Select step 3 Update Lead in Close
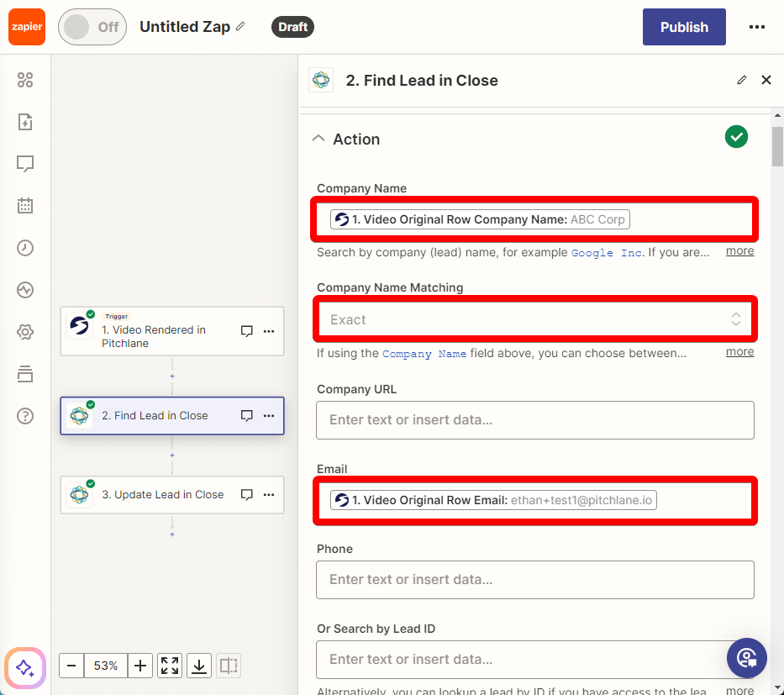Image resolution: width=784 pixels, height=695 pixels. (x=172, y=494)
